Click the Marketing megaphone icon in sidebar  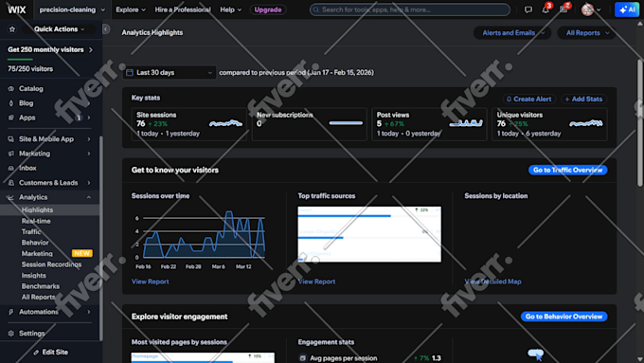[x=10, y=154]
